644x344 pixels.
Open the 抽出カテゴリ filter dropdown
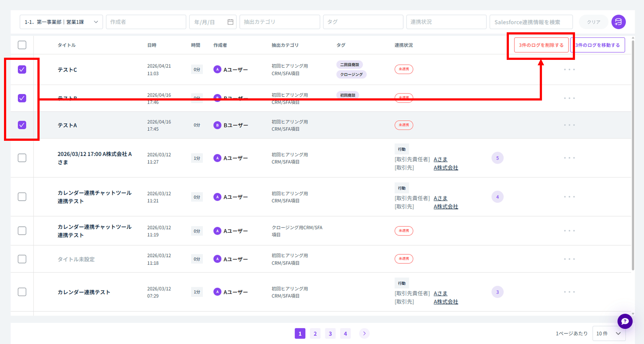click(280, 22)
